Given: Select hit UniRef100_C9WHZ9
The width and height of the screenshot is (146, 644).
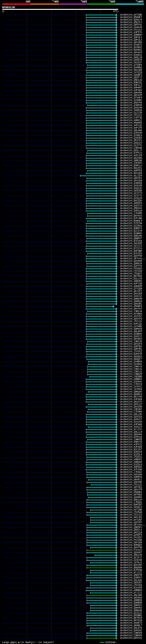Looking at the screenshot, I should (x=131, y=374).
